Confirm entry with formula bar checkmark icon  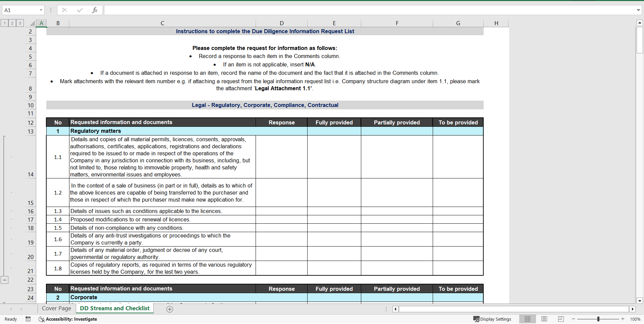(x=80, y=10)
